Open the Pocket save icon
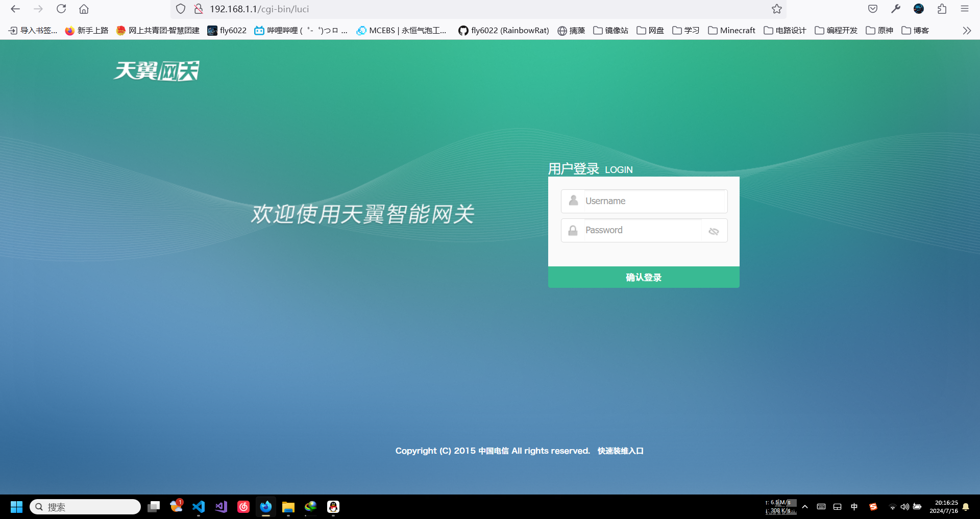Screen dimensions: 980x519 [x=873, y=9]
